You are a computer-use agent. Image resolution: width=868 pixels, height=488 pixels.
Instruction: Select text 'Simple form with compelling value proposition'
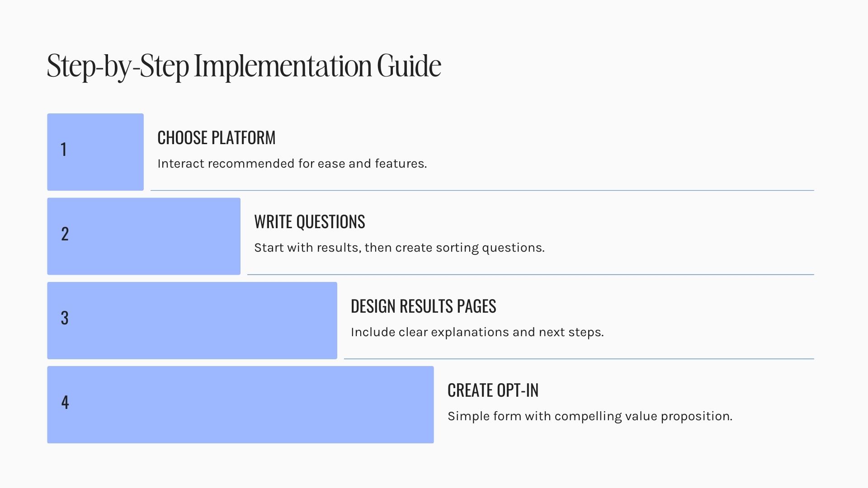[589, 417]
